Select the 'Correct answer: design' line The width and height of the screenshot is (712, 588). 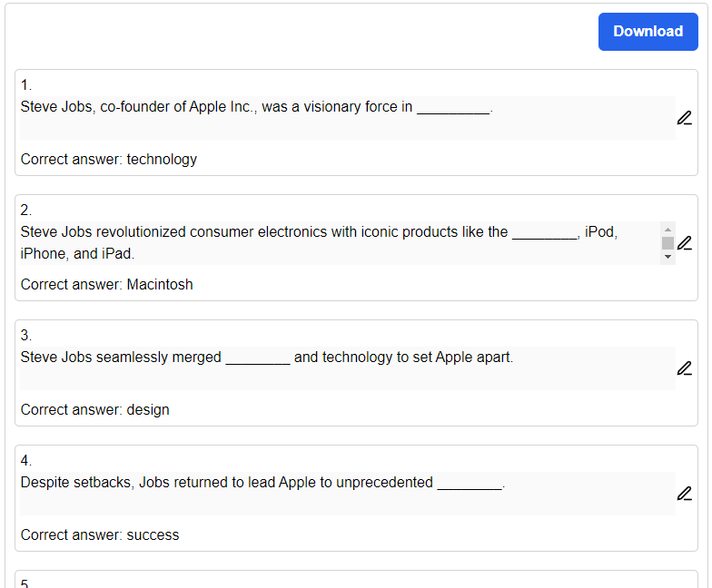point(94,410)
